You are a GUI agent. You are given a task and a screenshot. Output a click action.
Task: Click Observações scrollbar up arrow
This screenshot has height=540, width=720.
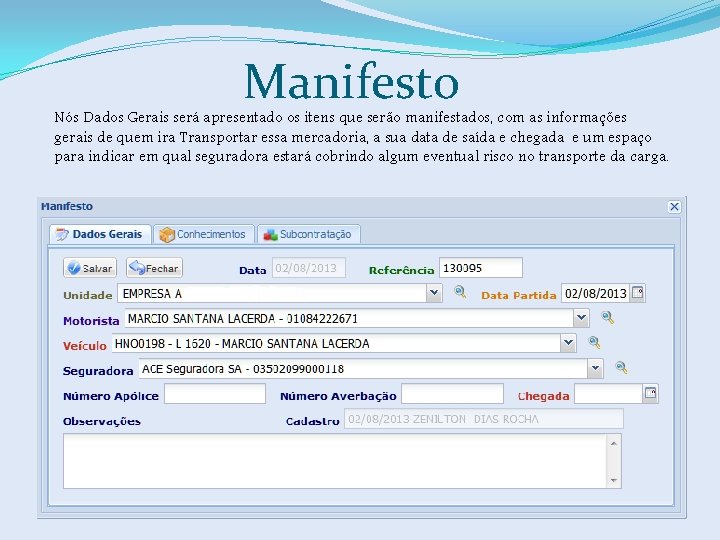(x=614, y=444)
